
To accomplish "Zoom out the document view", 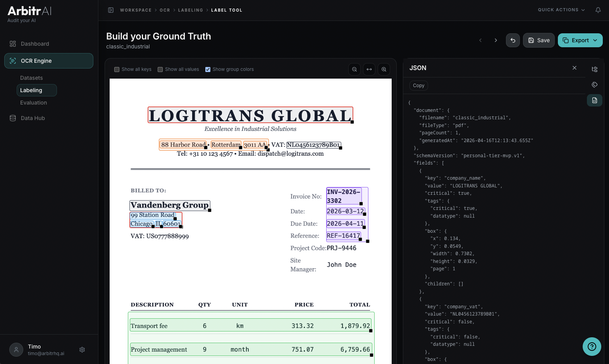I will click(354, 69).
